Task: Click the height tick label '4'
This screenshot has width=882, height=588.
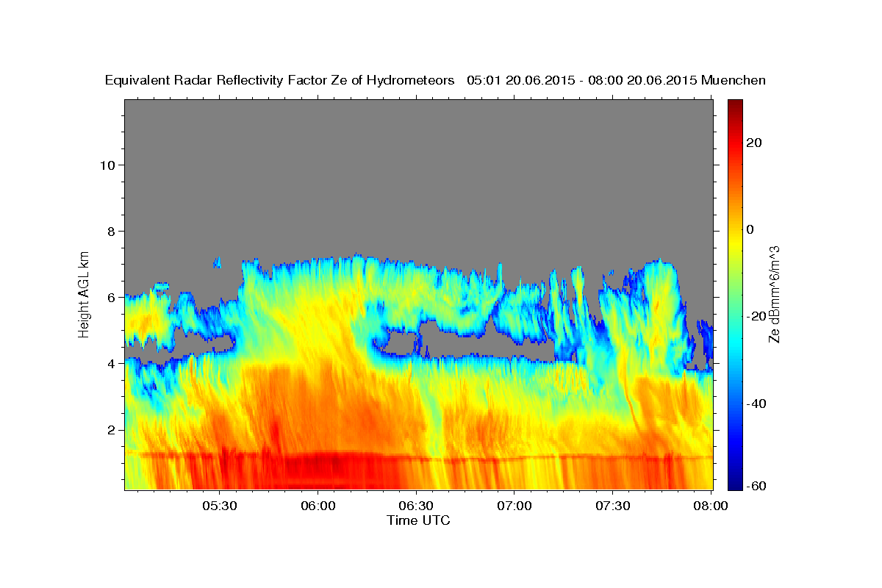Action: coord(110,364)
